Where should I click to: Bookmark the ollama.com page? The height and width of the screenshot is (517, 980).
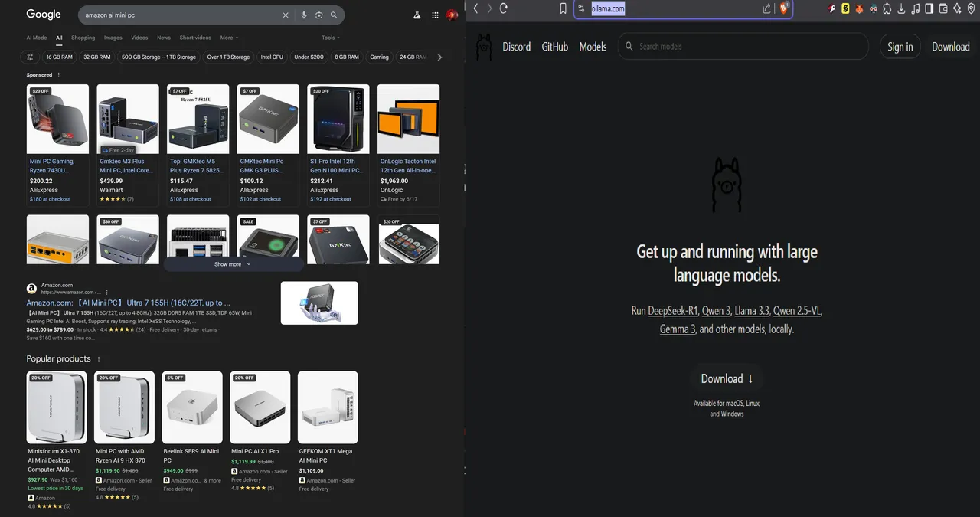(x=563, y=8)
